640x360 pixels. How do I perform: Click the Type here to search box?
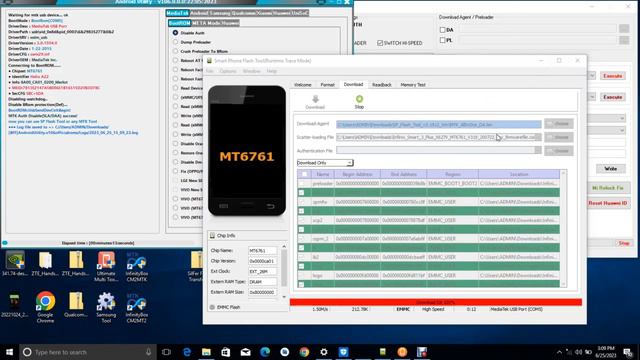click(x=88, y=352)
